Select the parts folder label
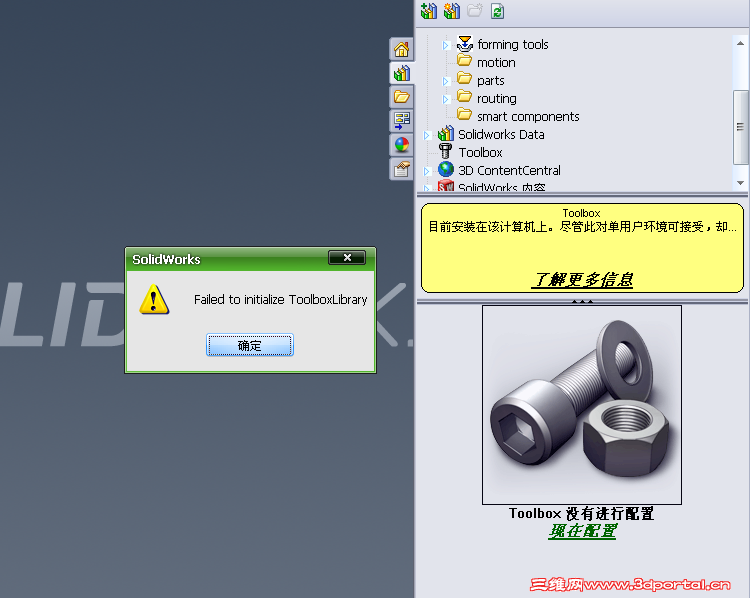 (x=490, y=80)
